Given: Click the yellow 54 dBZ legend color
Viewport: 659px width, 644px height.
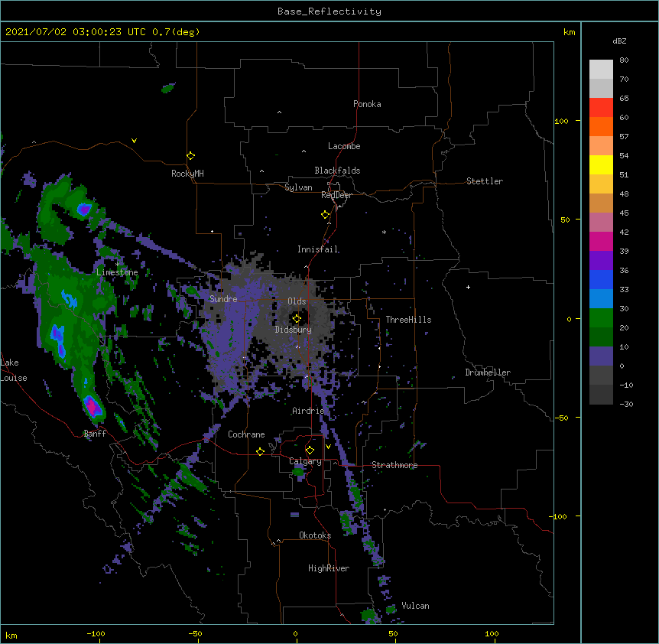Looking at the screenshot, I should pos(601,164).
